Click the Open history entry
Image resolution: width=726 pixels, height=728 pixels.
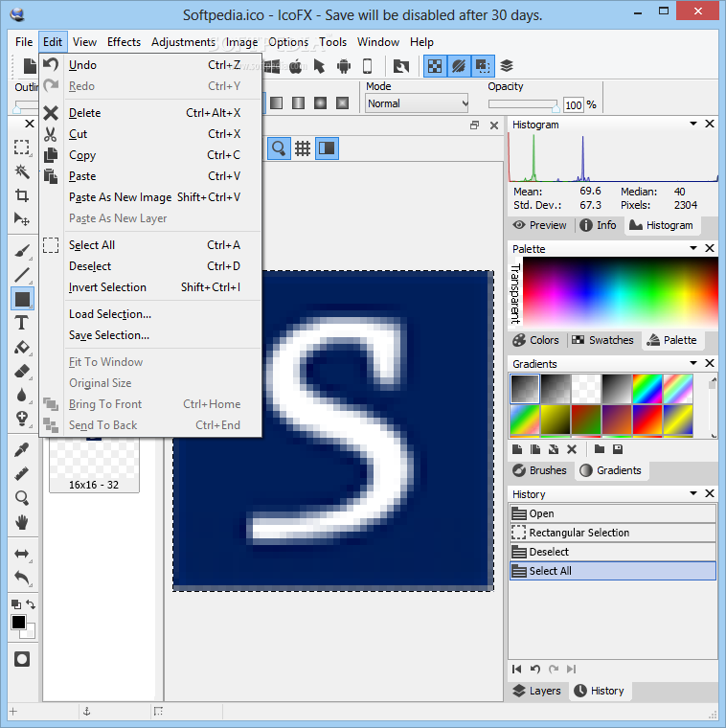click(613, 513)
